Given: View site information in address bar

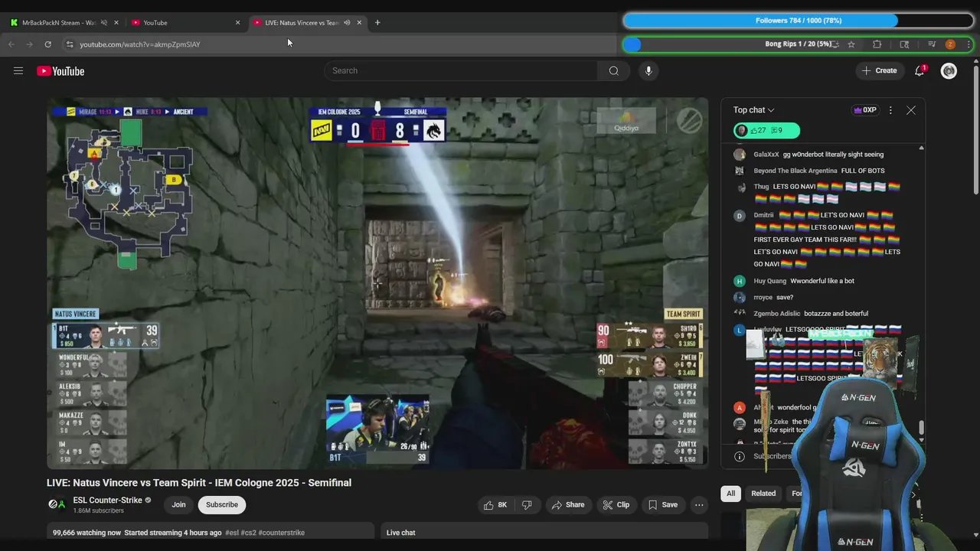Looking at the screenshot, I should 69,44.
